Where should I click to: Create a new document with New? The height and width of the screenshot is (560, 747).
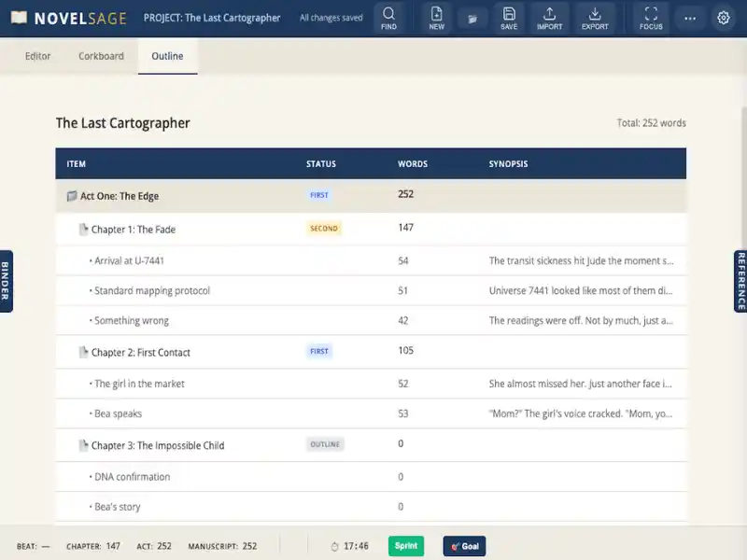436,18
